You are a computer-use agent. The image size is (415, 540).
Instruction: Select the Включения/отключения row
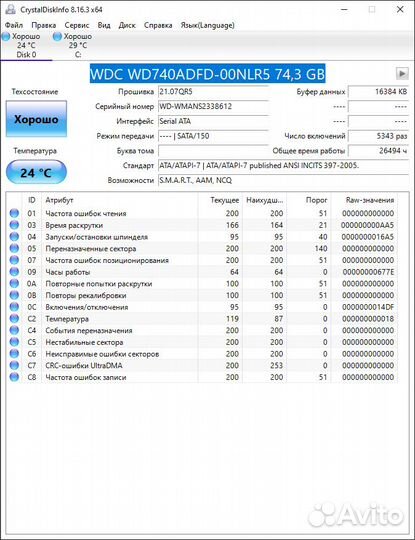pos(203,307)
